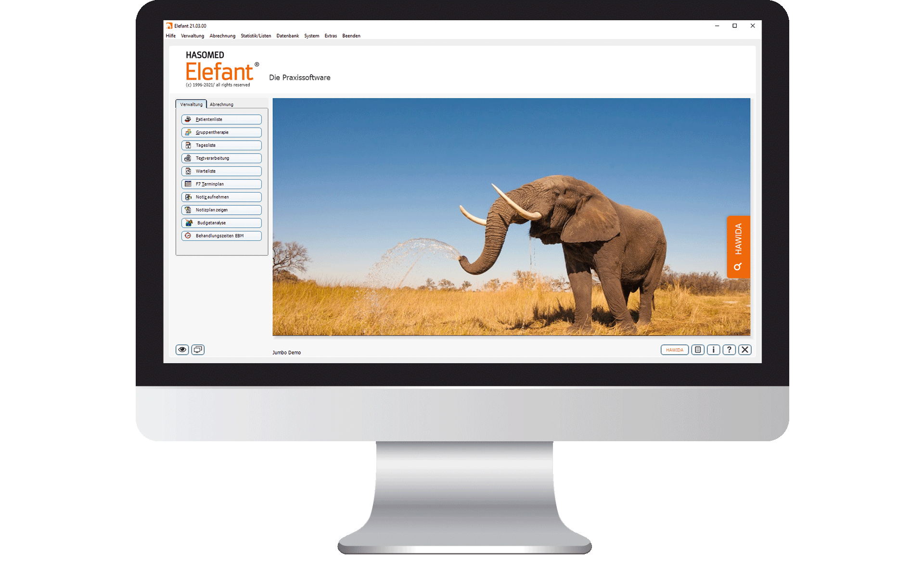The width and height of the screenshot is (924, 578).
Task: Open the list icon beside HAWIDA
Action: [x=698, y=350]
